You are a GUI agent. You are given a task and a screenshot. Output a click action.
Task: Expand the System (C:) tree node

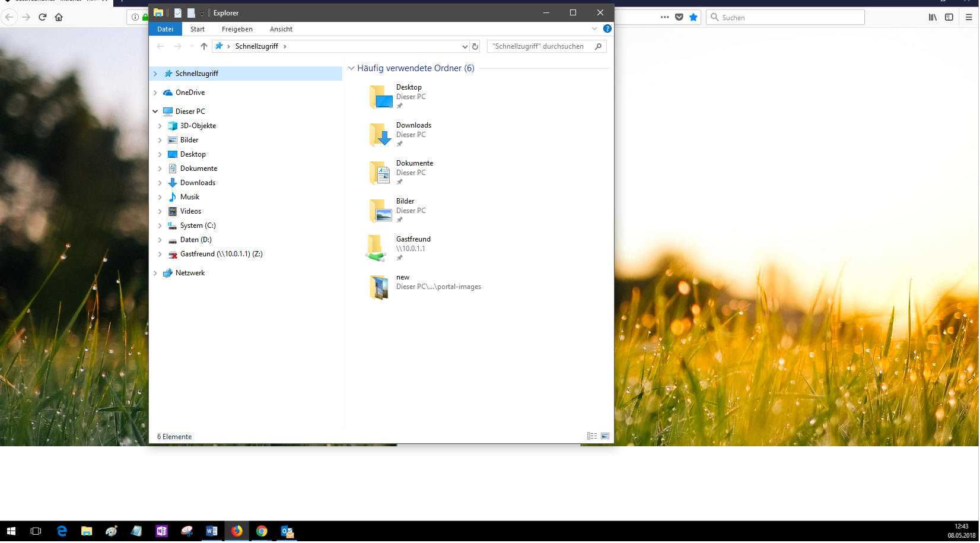tap(160, 226)
